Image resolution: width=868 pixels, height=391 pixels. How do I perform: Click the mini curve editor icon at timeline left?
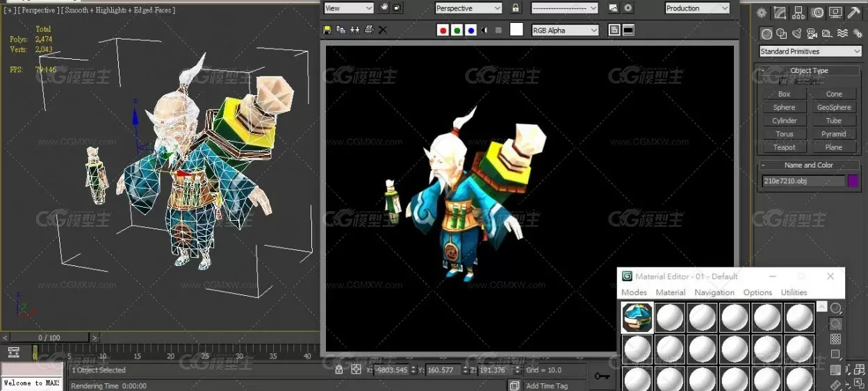pyautogui.click(x=13, y=352)
